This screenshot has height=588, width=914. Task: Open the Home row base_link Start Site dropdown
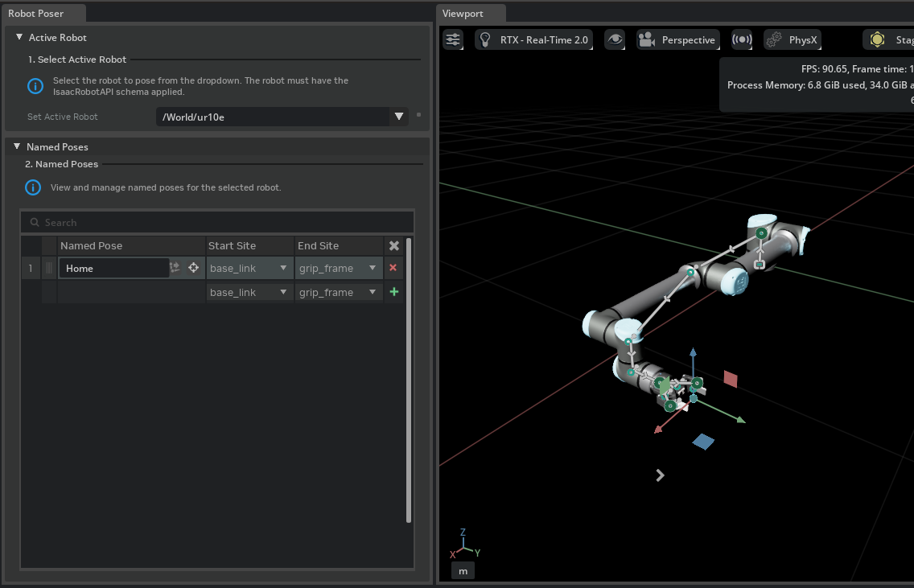[249, 268]
